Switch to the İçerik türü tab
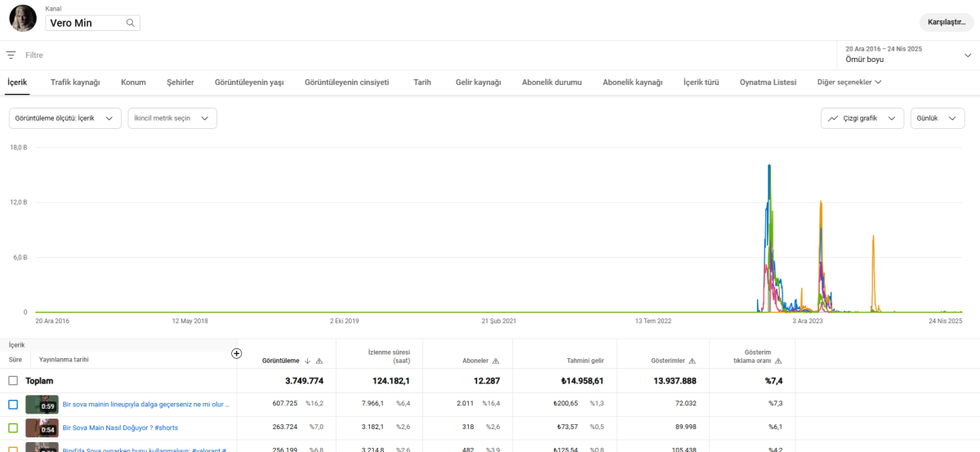 [x=702, y=82]
